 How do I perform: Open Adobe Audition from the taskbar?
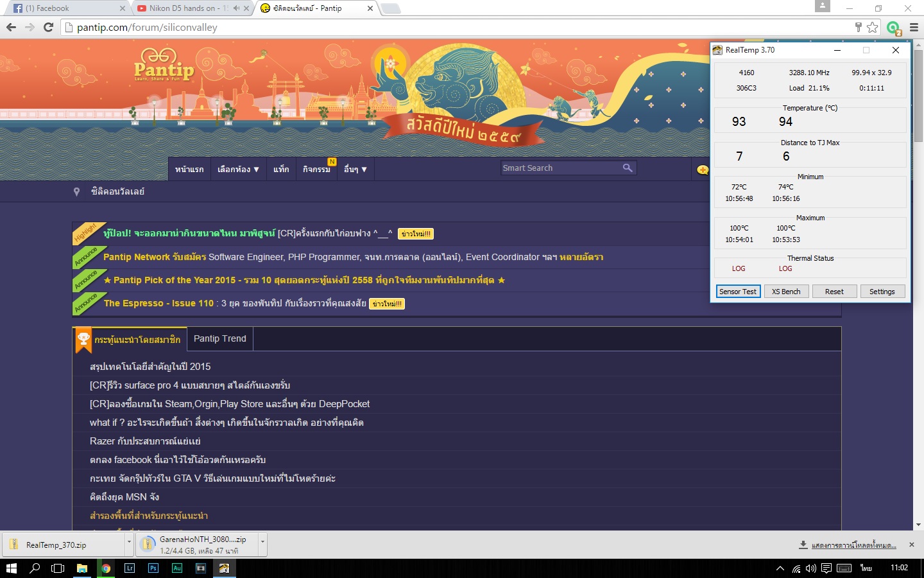tap(177, 568)
